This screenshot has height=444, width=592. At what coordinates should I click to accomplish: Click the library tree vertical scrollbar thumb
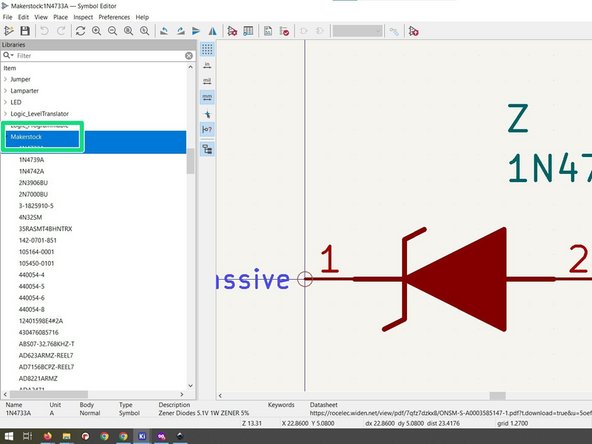point(190,161)
